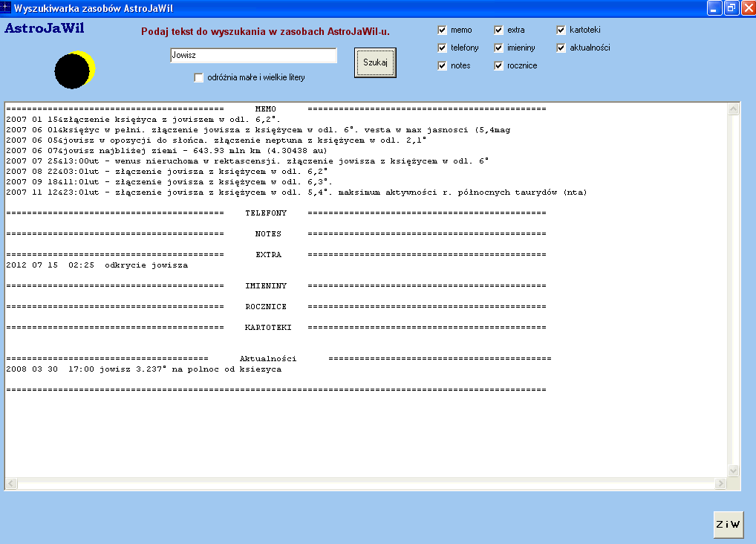
Task: Restore the Wyszukiwarka window size
Action: coord(731,8)
